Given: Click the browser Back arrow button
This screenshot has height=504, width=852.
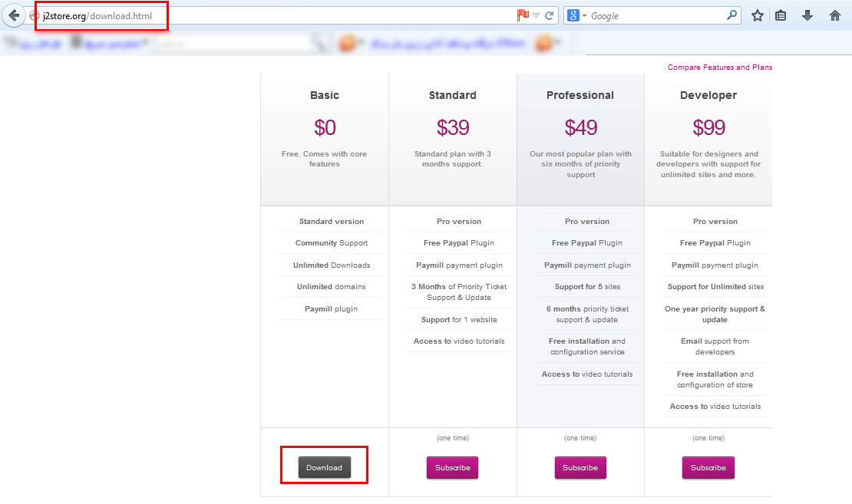Looking at the screenshot, I should tap(14, 15).
